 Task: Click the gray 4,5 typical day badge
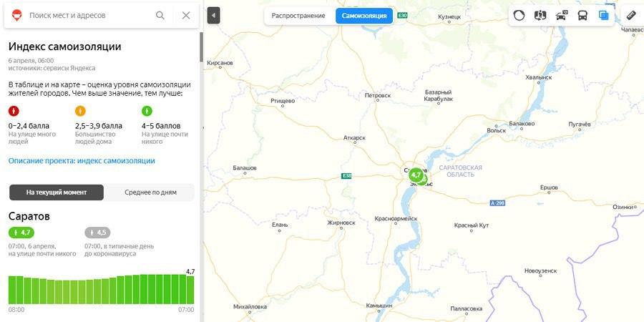97,233
